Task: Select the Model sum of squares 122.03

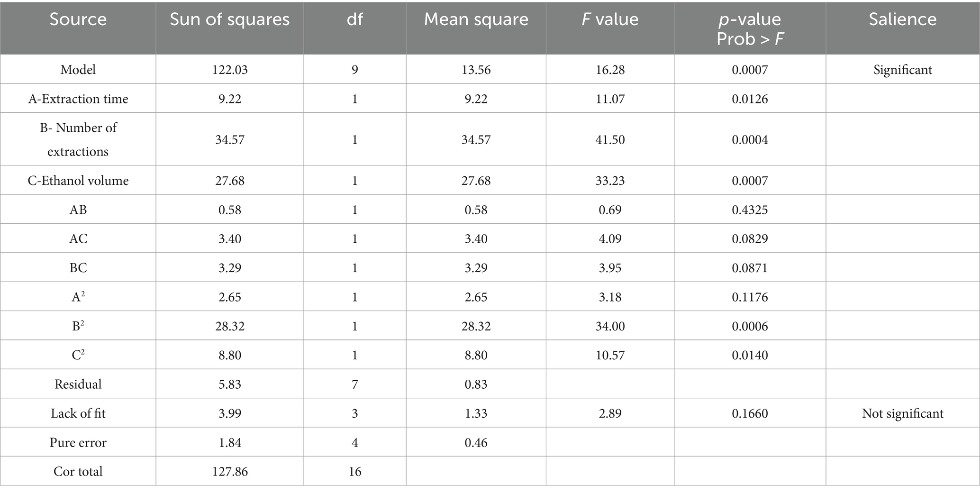Action: (x=230, y=70)
